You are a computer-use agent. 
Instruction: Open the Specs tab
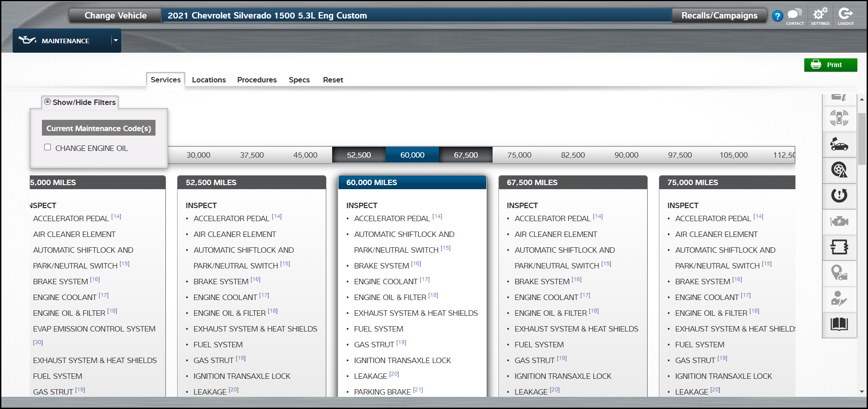point(299,80)
